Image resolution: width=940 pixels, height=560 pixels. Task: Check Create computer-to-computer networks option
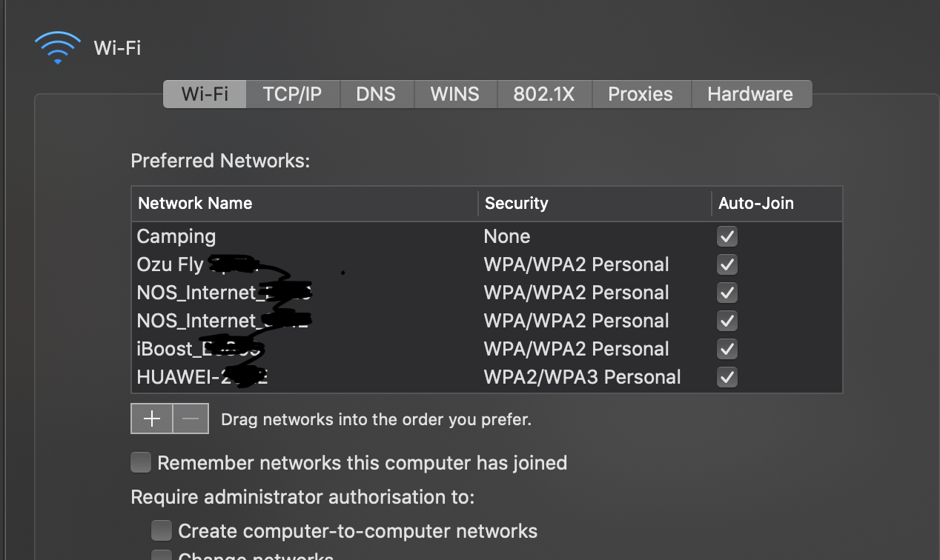coord(161,530)
